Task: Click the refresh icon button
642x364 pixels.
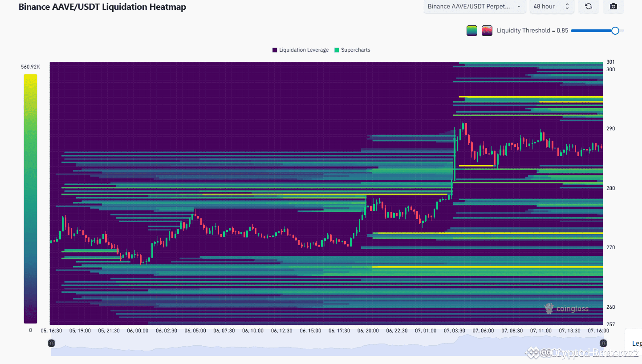Action: pos(588,6)
